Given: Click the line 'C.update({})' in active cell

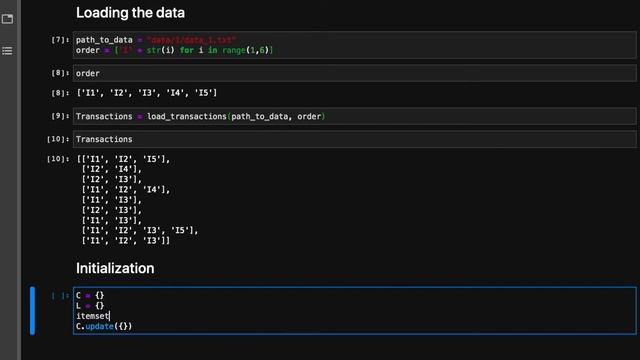Looking at the screenshot, I should coord(104,326).
